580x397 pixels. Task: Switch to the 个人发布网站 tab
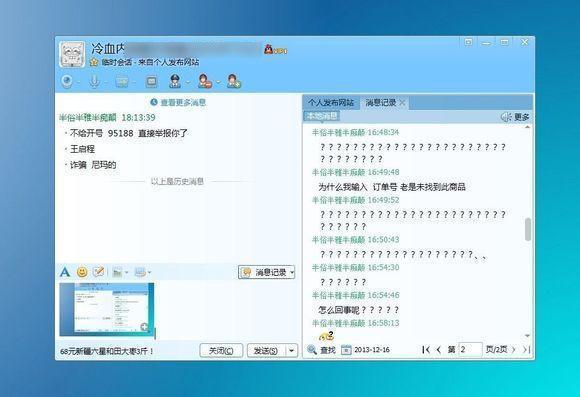(x=331, y=102)
